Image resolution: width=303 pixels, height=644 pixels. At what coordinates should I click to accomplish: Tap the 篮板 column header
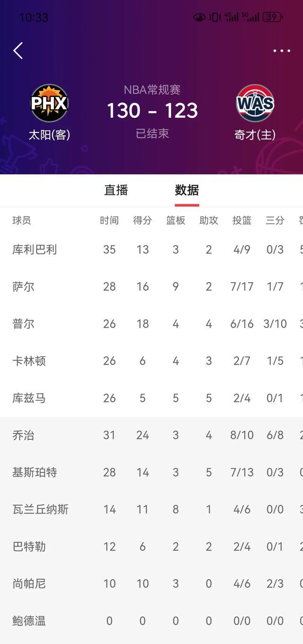coord(176,219)
